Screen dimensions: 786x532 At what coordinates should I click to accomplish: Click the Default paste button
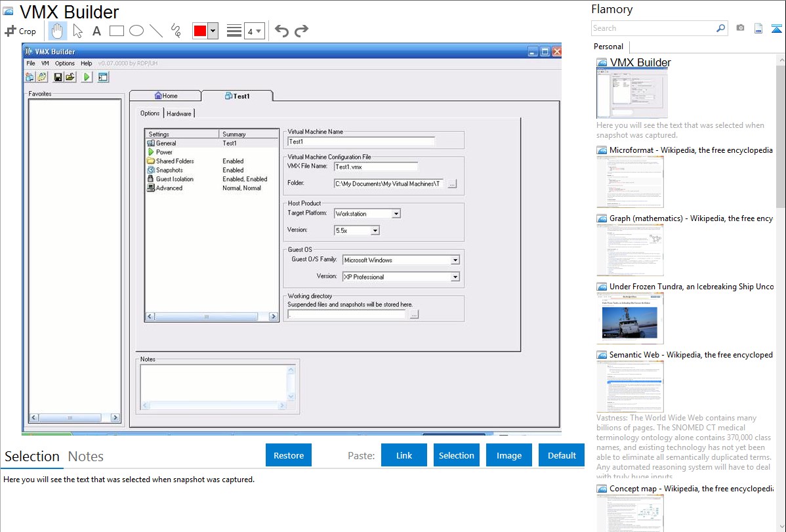pos(562,455)
